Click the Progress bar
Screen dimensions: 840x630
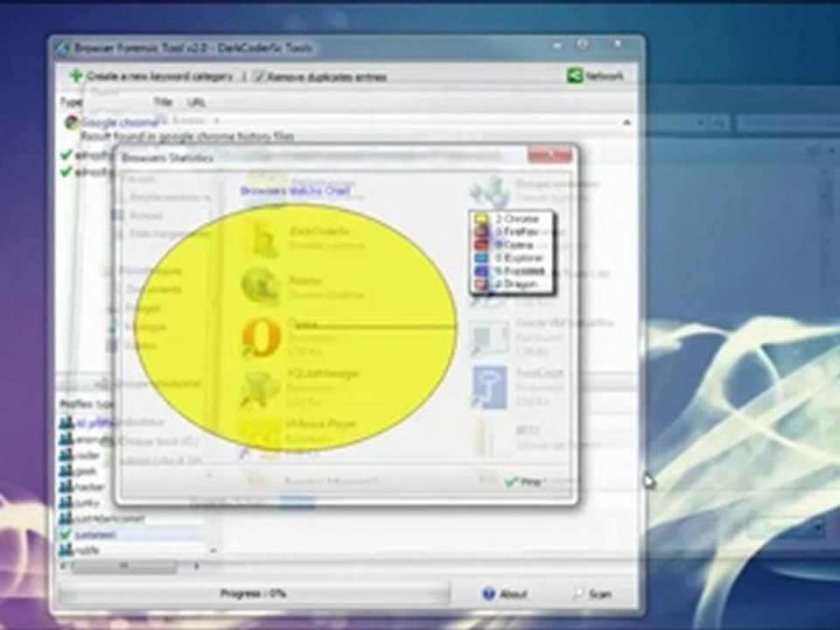click(254, 593)
